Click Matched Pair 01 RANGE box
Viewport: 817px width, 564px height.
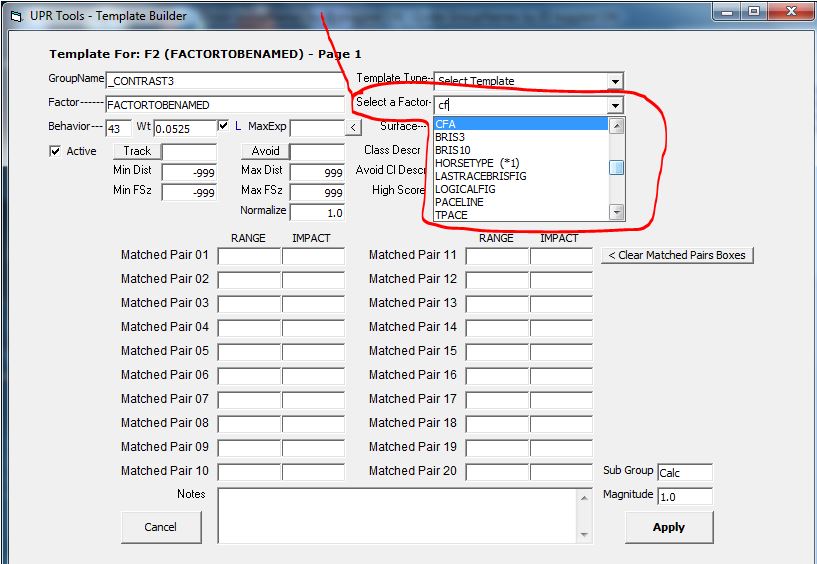point(250,256)
